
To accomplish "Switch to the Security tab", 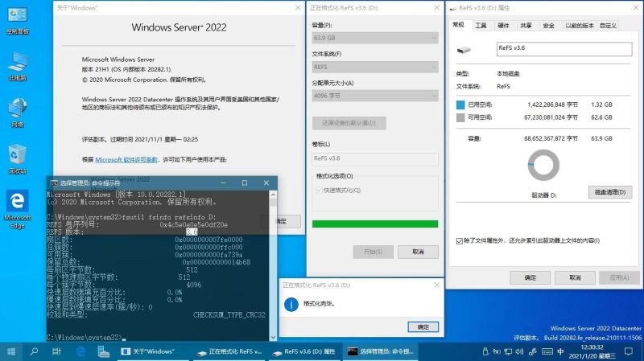I will point(548,26).
